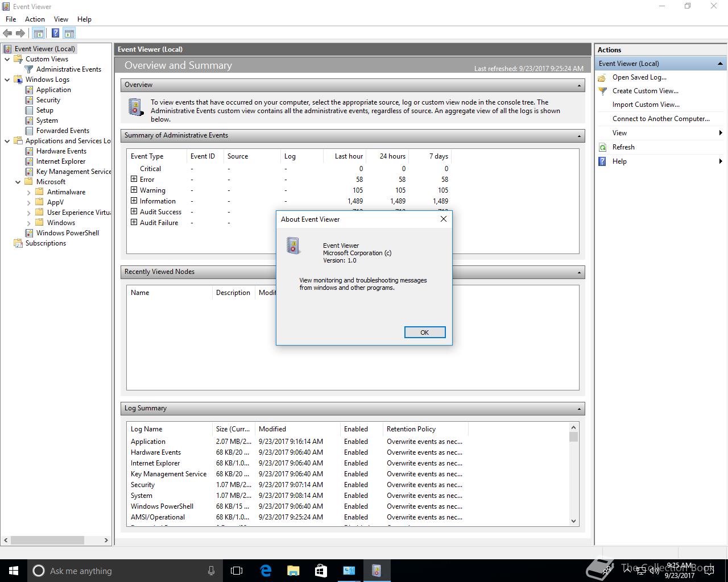Select the Subscriptions node in tree

point(45,243)
